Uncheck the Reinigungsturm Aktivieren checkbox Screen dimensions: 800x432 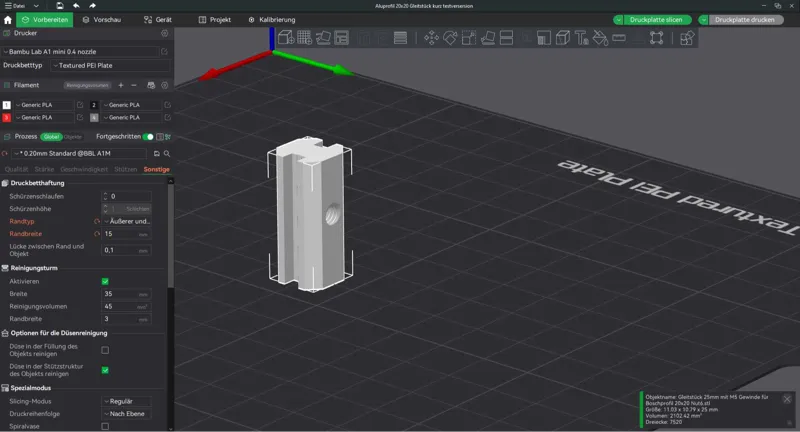(105, 282)
